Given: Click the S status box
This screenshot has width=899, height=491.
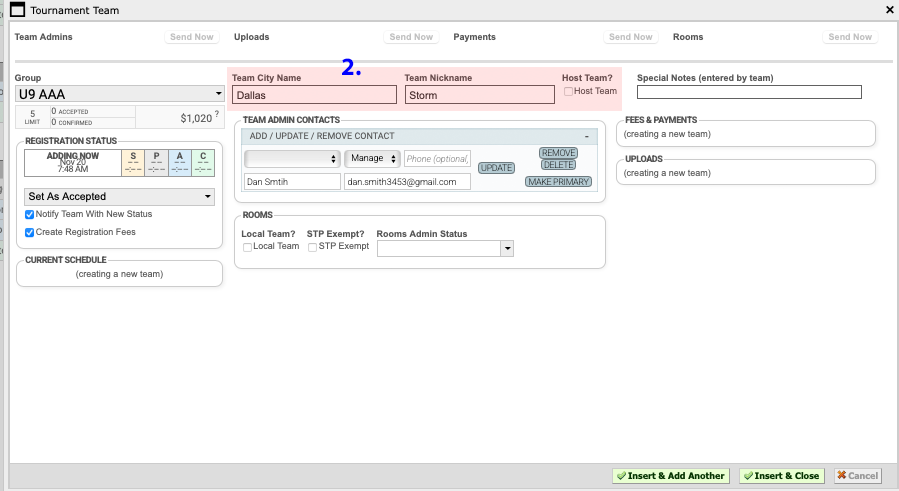Looking at the screenshot, I should [133, 163].
